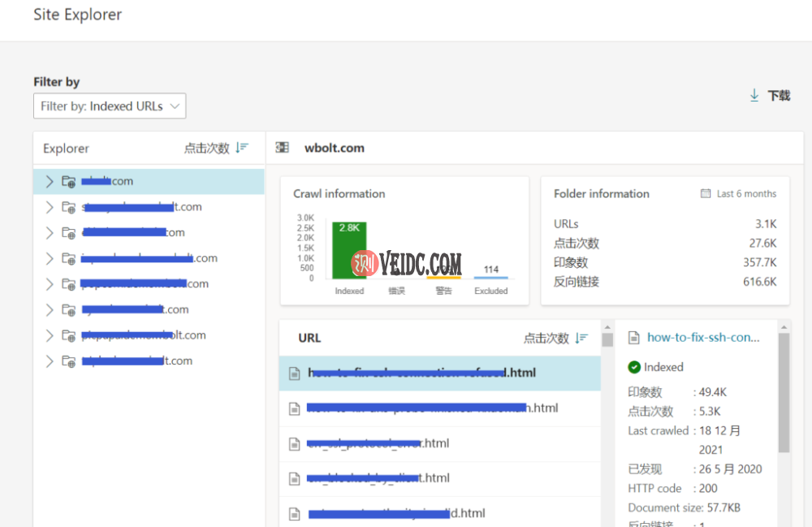Click the wbolt.com site header icon
This screenshot has height=527, width=812.
pos(283,148)
